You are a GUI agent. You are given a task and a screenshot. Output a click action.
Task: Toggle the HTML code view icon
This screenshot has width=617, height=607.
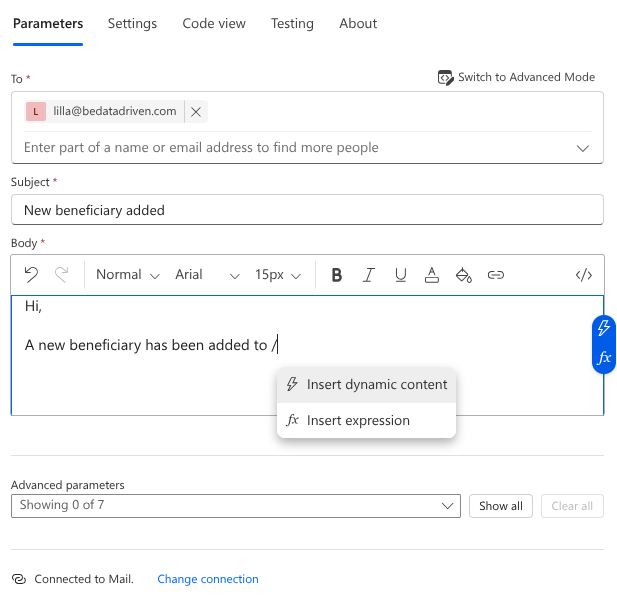point(584,275)
